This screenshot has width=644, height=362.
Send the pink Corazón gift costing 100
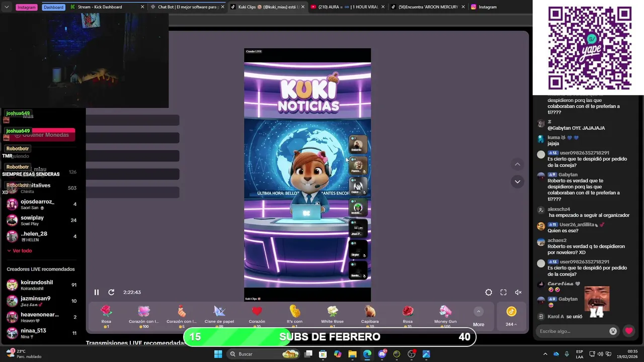coord(144,317)
